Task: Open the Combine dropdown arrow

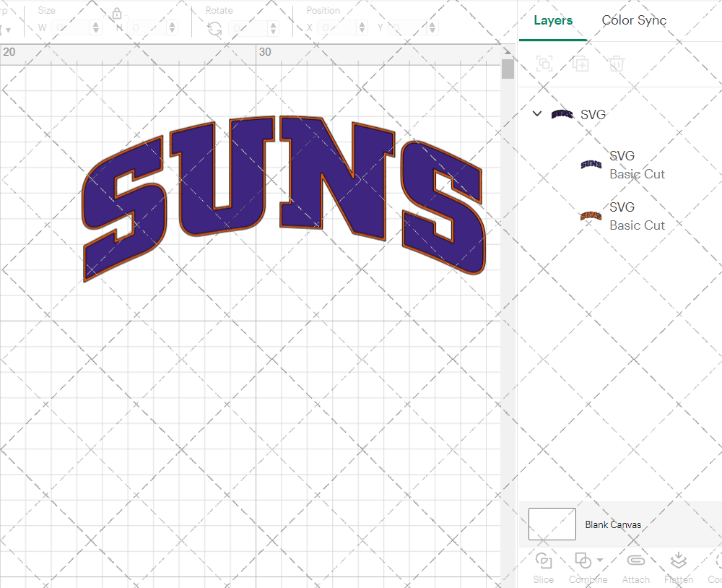Action: click(600, 561)
